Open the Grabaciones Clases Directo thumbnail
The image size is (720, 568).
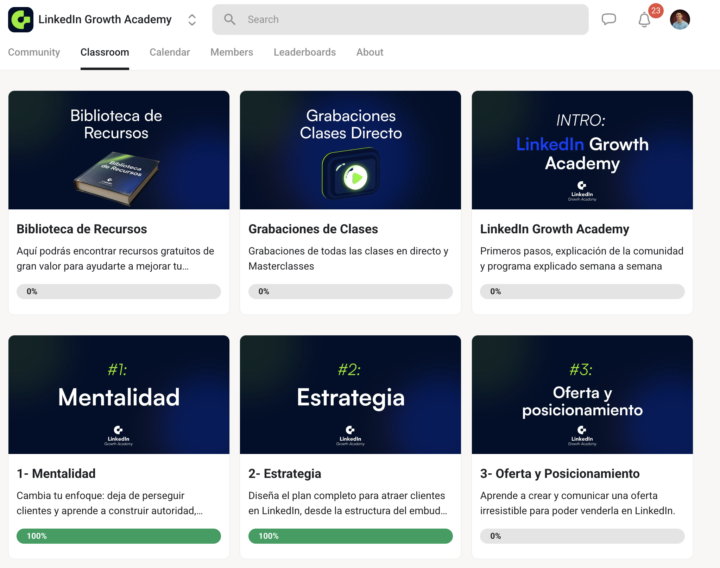point(350,150)
